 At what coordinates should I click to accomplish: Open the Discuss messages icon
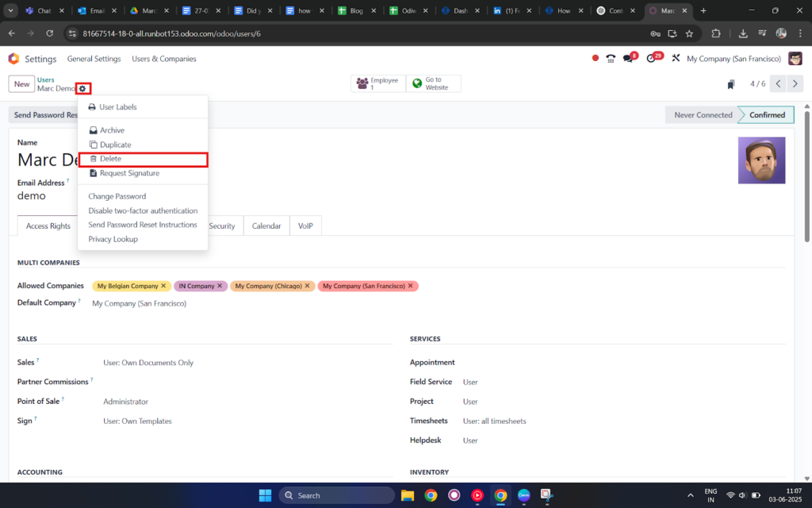629,58
